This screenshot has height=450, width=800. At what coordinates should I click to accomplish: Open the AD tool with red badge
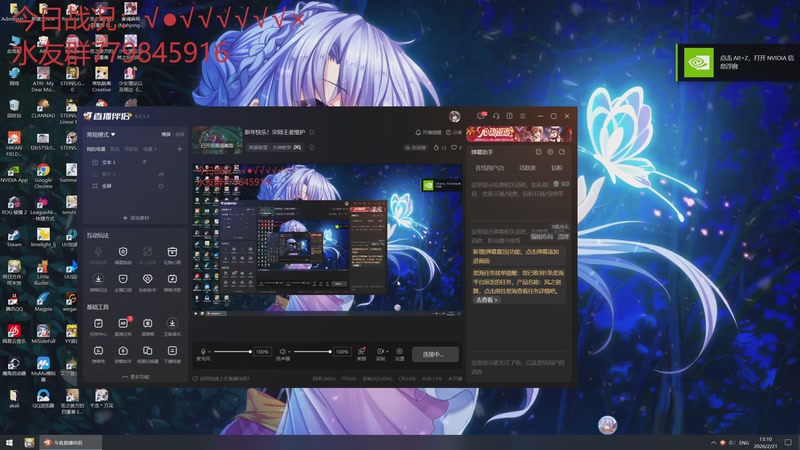pyautogui.click(x=123, y=327)
